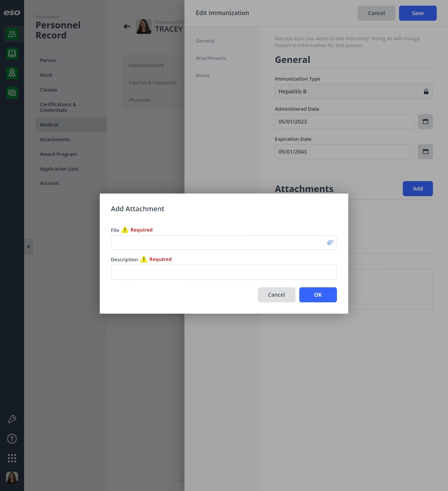This screenshot has height=491, width=448.
Task: Click the locked Immunization Type field
Action: tap(354, 91)
